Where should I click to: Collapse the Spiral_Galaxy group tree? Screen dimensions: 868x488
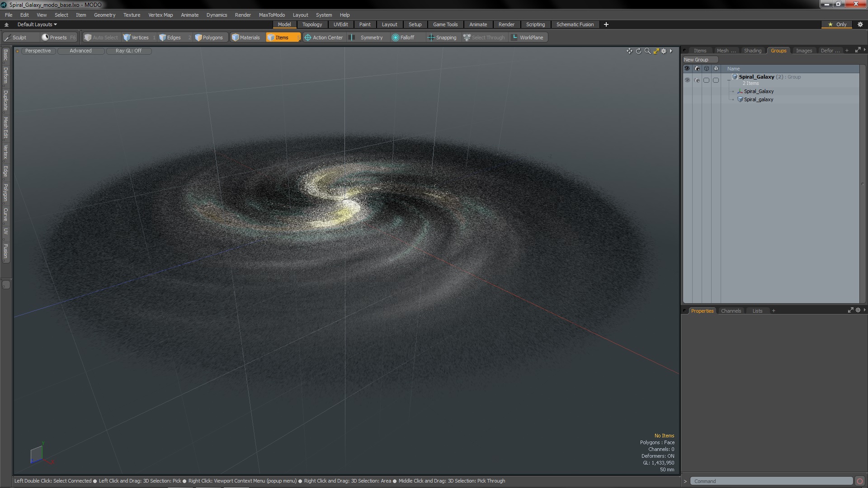click(728, 80)
